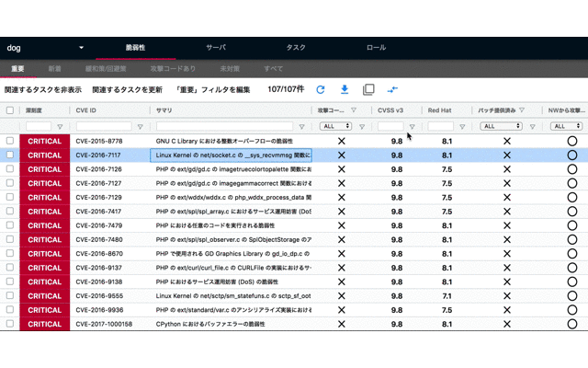Click funnel icon beside CVE ID filter box
588x368 pixels.
(140, 127)
